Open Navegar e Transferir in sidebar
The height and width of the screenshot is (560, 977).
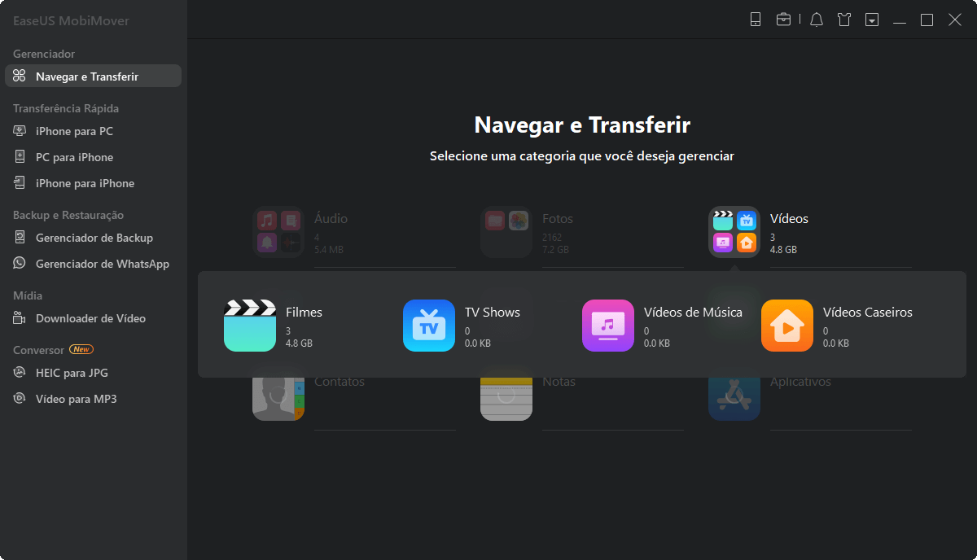[x=93, y=77]
